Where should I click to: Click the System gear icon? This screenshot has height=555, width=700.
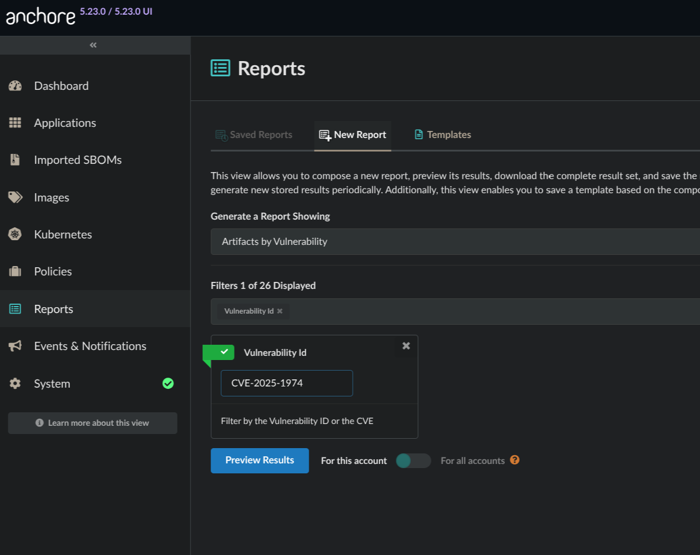tap(15, 383)
